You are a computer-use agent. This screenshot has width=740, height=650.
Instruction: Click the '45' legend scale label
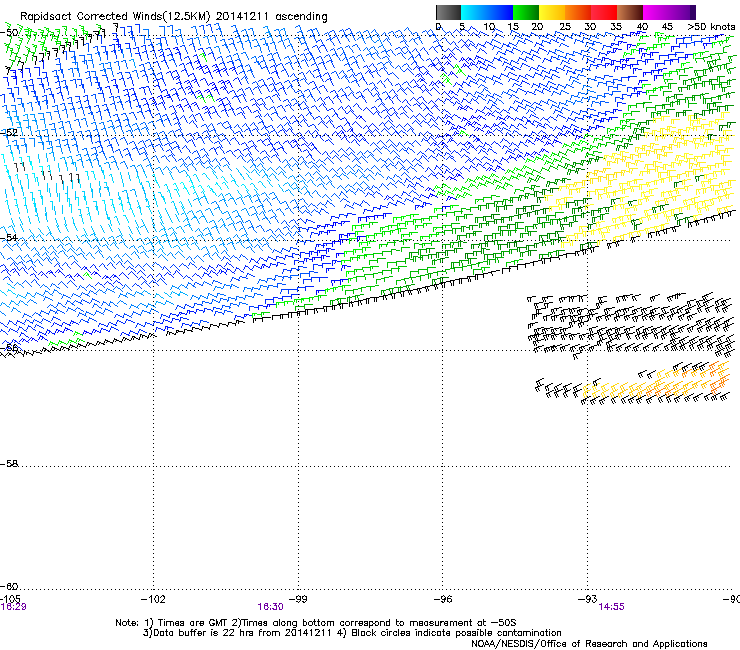click(667, 26)
